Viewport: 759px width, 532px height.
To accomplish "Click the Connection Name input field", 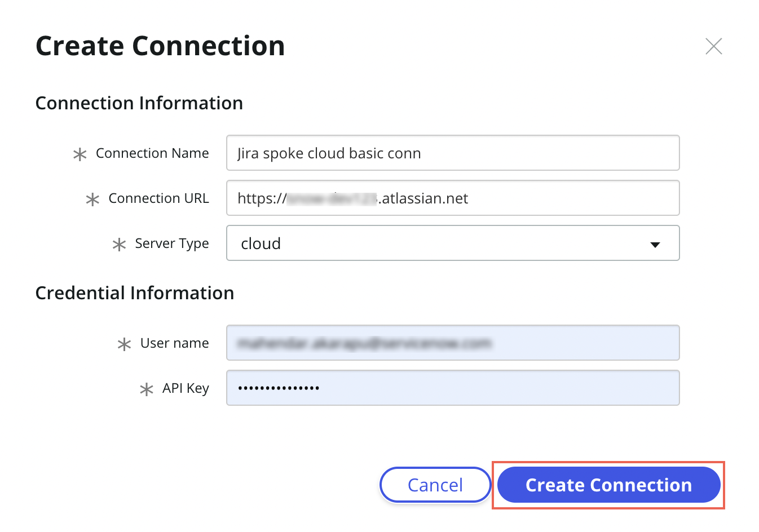I will pos(453,153).
